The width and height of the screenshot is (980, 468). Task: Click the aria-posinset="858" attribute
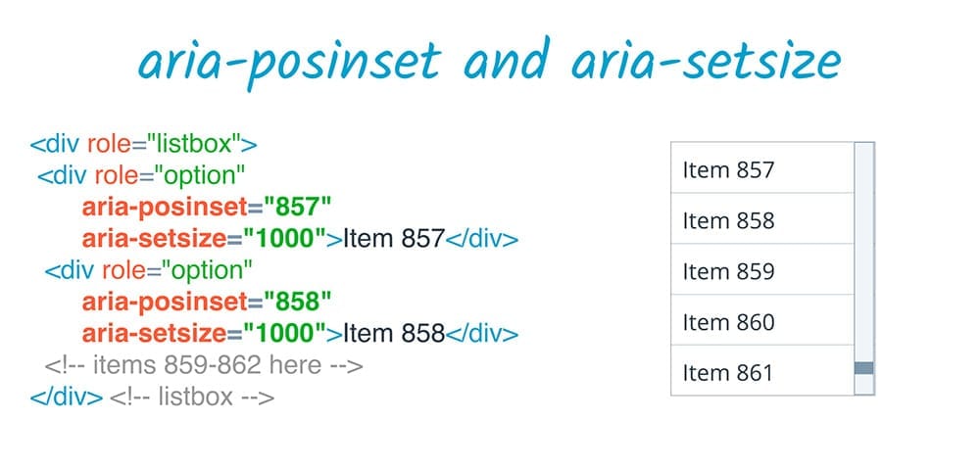208,301
